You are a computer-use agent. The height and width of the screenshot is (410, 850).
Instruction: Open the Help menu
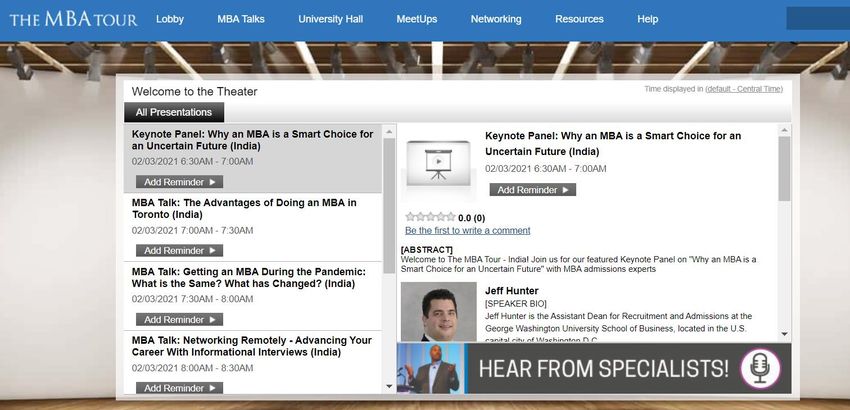pyautogui.click(x=648, y=19)
